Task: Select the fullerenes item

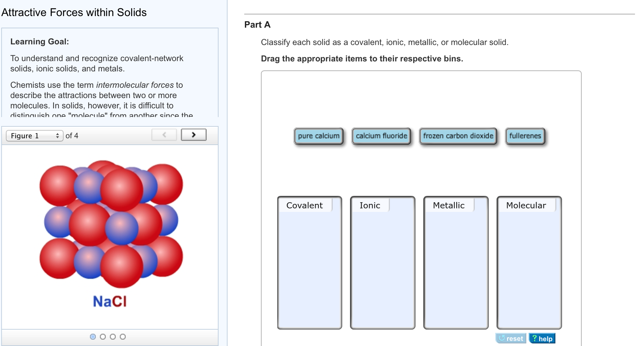Action: tap(525, 136)
